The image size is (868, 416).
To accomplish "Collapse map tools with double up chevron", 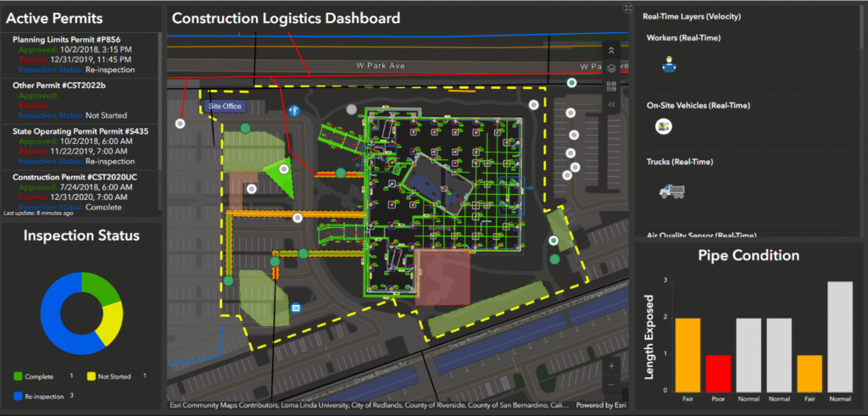I will (x=612, y=51).
